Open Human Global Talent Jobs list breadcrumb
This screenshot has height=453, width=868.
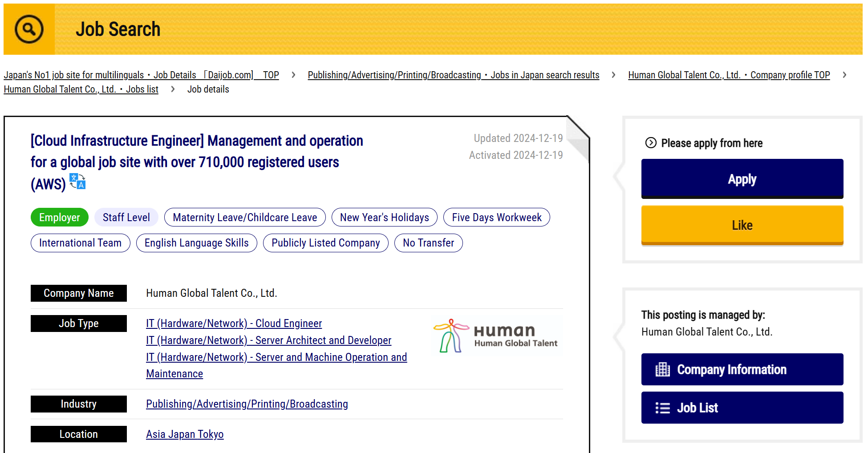(81, 89)
